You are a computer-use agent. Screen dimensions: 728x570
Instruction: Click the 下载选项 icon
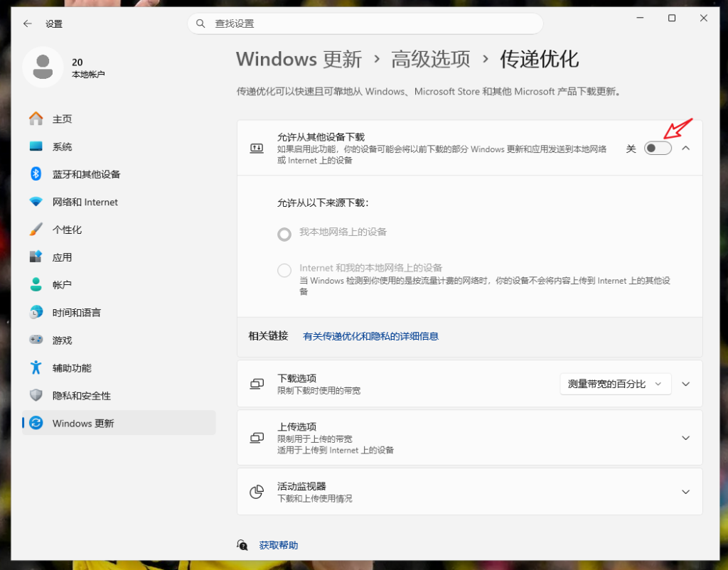point(257,384)
